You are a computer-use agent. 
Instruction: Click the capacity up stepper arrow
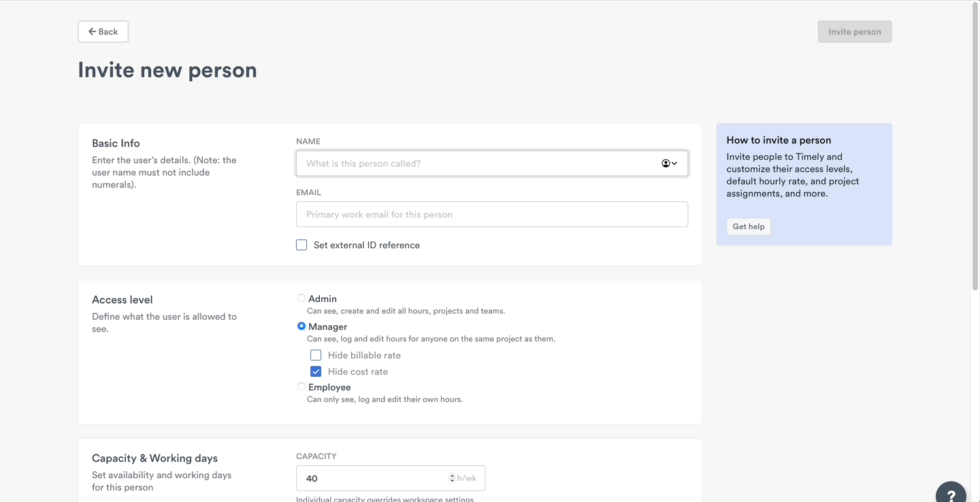tap(451, 475)
